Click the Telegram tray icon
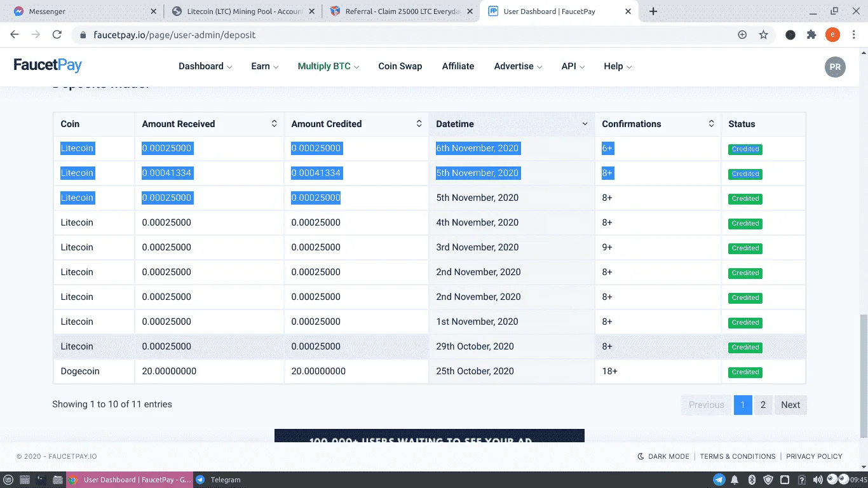This screenshot has width=868, height=488. [719, 480]
